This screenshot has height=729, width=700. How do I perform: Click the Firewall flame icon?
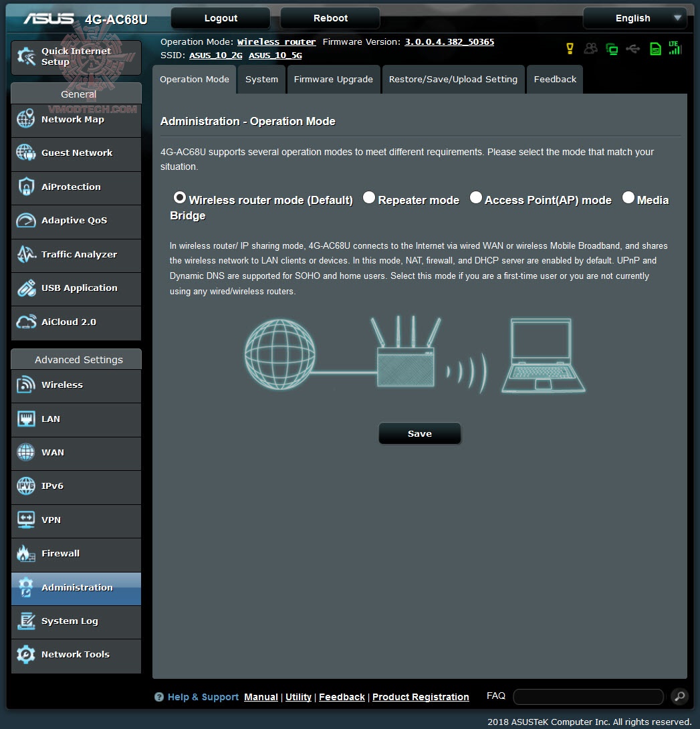click(x=26, y=553)
